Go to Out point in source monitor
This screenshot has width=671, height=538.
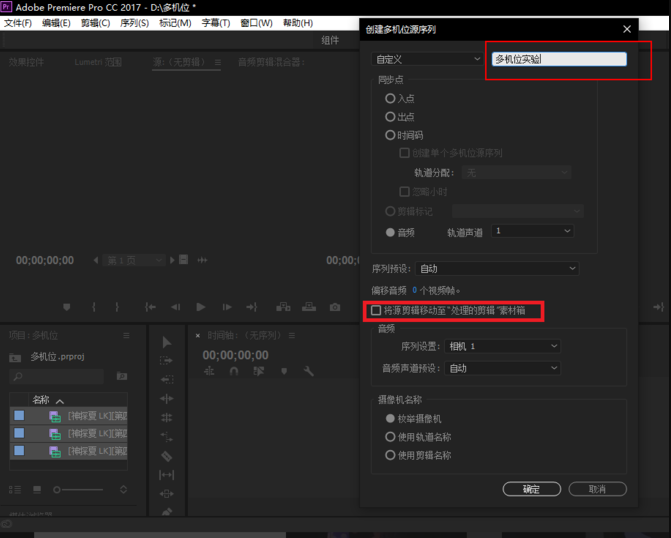252,307
